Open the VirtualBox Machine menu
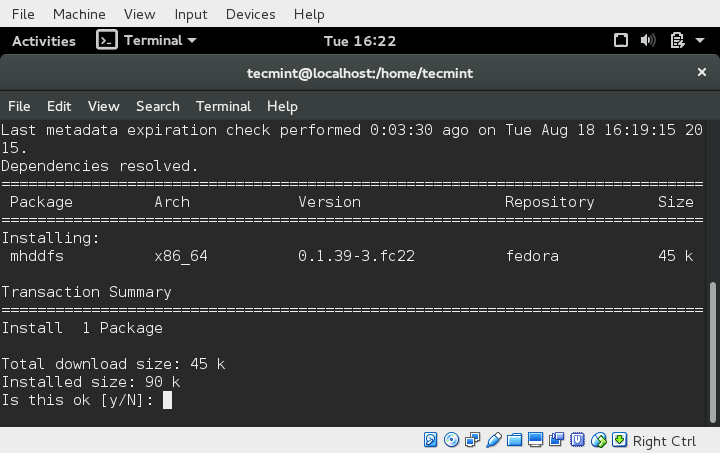Screen dimensions: 720x453 click(x=79, y=14)
